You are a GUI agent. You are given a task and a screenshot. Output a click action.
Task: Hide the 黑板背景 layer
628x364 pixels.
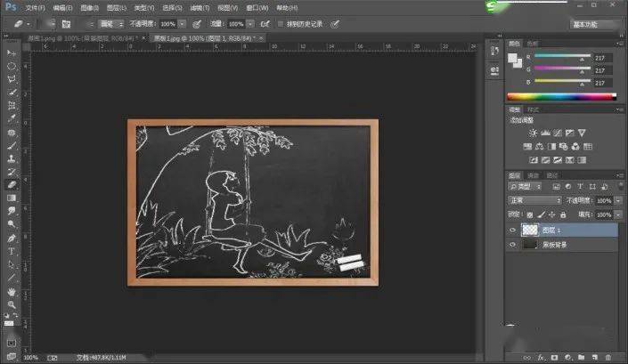point(512,245)
